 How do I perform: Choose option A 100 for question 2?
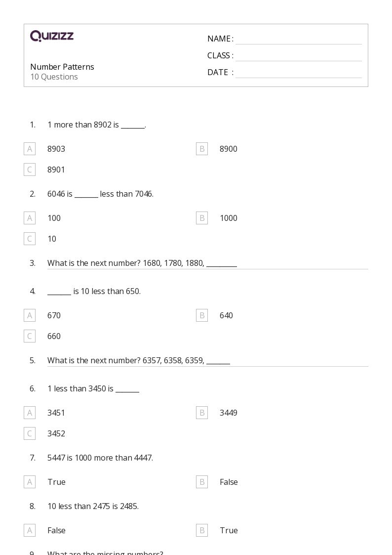[x=30, y=218]
